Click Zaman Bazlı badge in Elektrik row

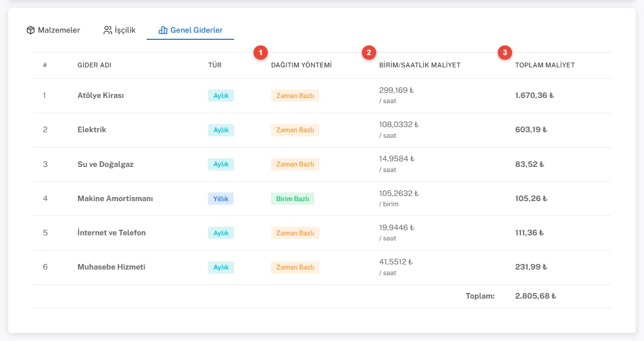tap(295, 130)
